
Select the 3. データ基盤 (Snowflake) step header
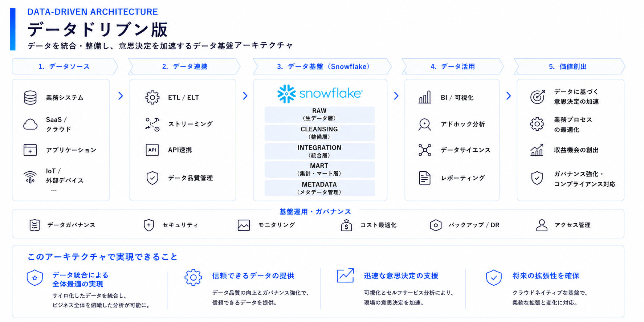(322, 66)
